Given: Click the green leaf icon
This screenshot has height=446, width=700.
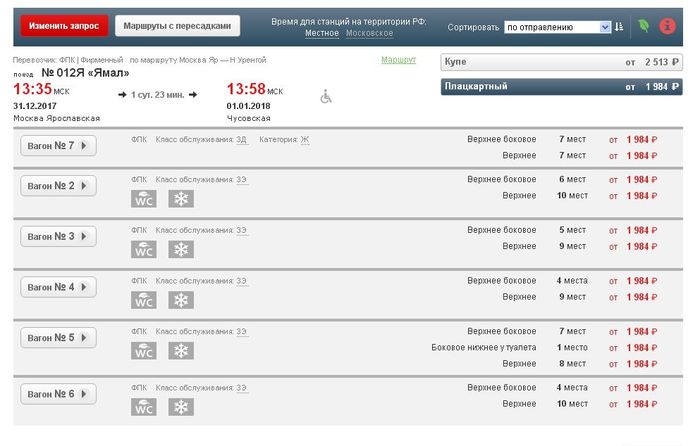Looking at the screenshot, I should tap(643, 26).
